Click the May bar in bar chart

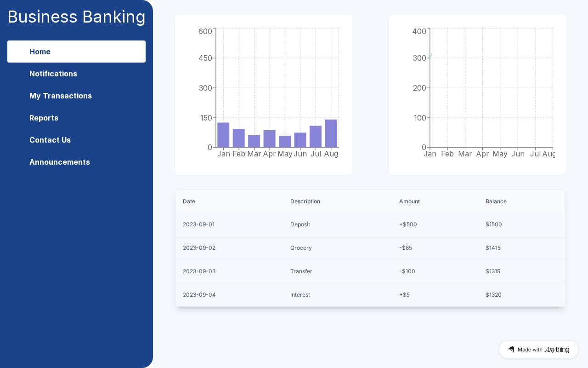pyautogui.click(x=285, y=142)
